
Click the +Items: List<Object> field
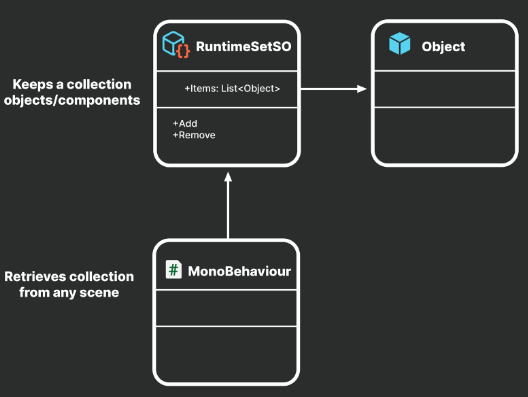(x=232, y=89)
